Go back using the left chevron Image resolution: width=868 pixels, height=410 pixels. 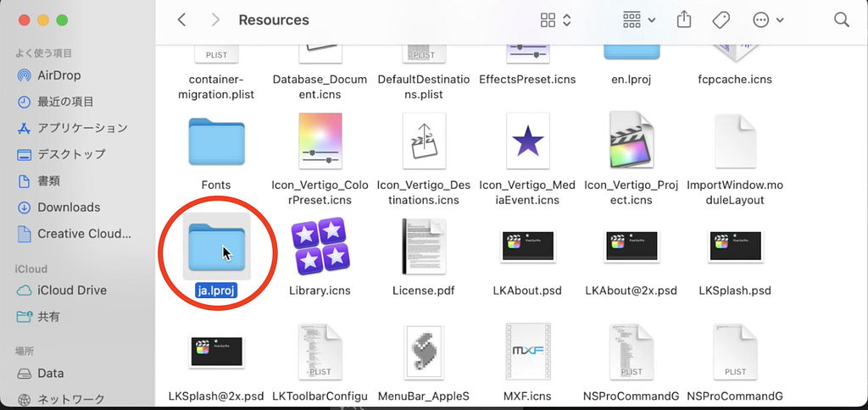181,20
